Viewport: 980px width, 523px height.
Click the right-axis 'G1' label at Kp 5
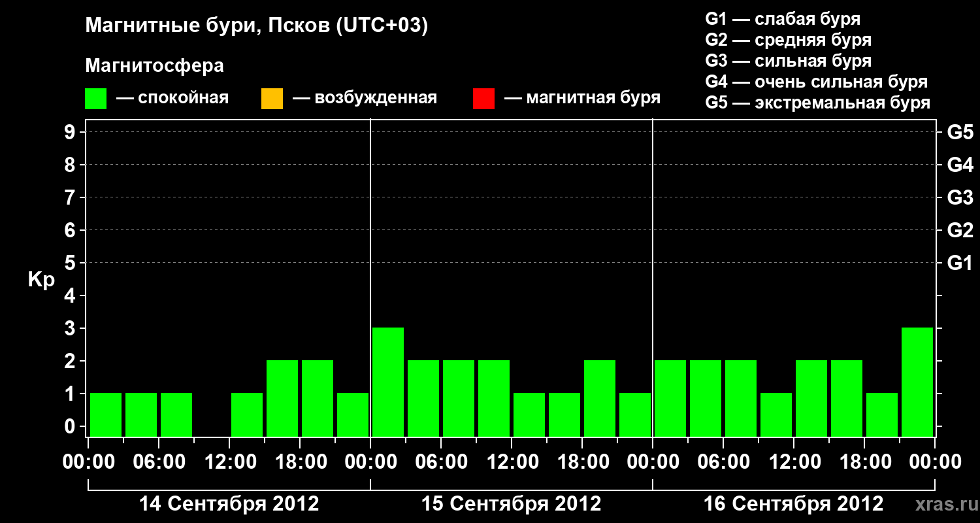(x=960, y=263)
